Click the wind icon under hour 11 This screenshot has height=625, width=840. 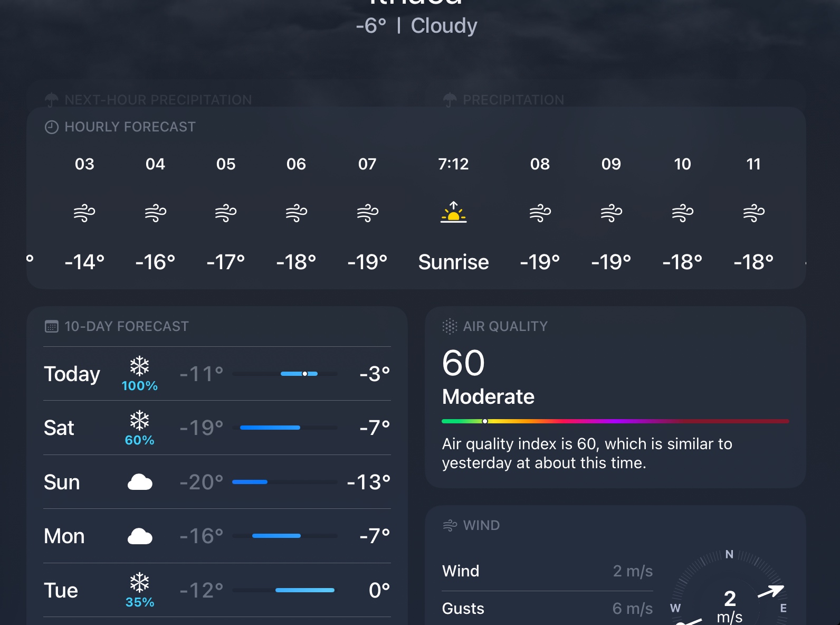(x=753, y=213)
